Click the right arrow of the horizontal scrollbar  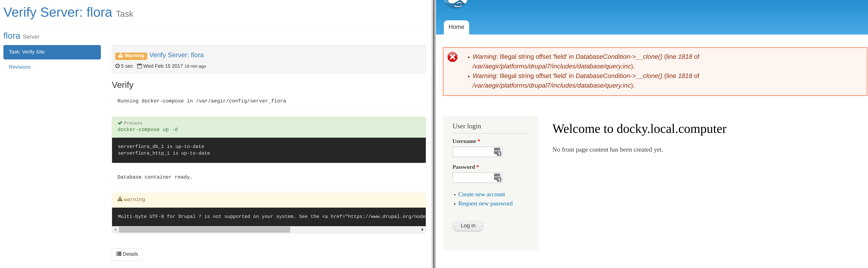coord(422,230)
